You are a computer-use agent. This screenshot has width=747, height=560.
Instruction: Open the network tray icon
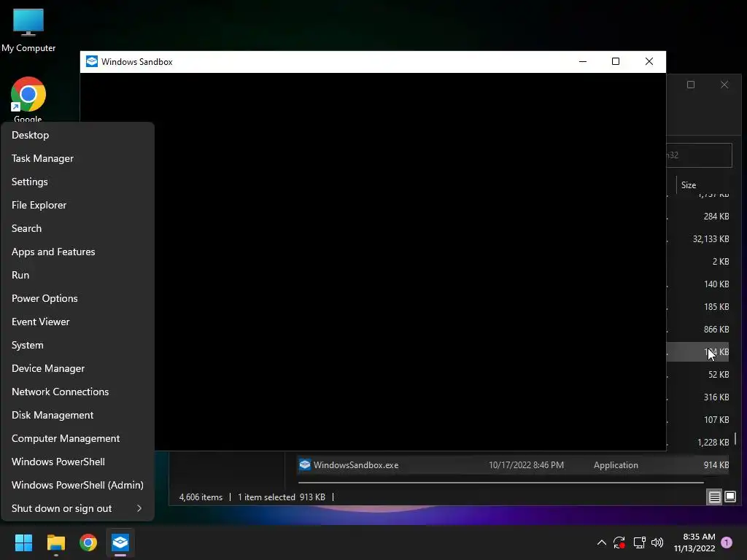[639, 542]
